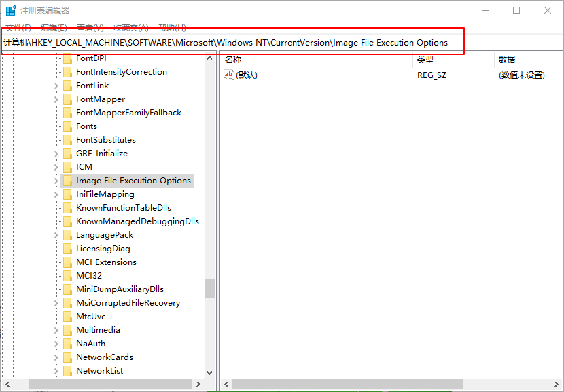Image resolution: width=564 pixels, height=392 pixels.
Task: Click the Fonts folder icon
Action: pos(67,126)
